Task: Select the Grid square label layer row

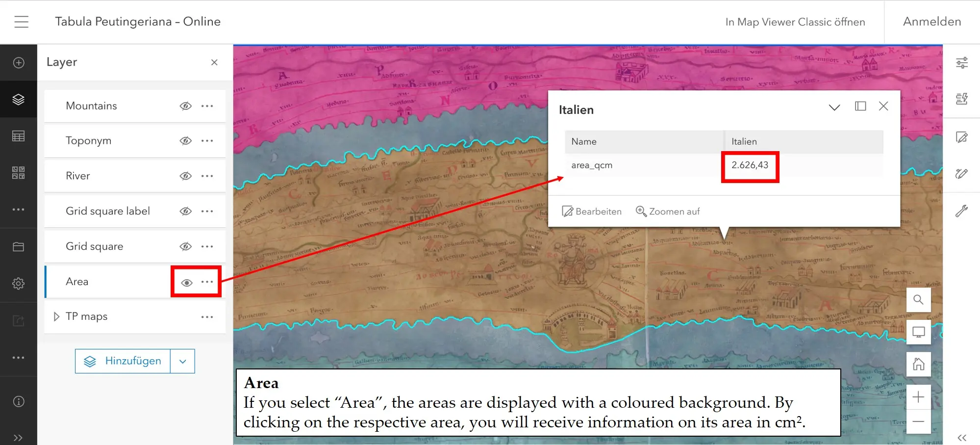Action: point(135,211)
